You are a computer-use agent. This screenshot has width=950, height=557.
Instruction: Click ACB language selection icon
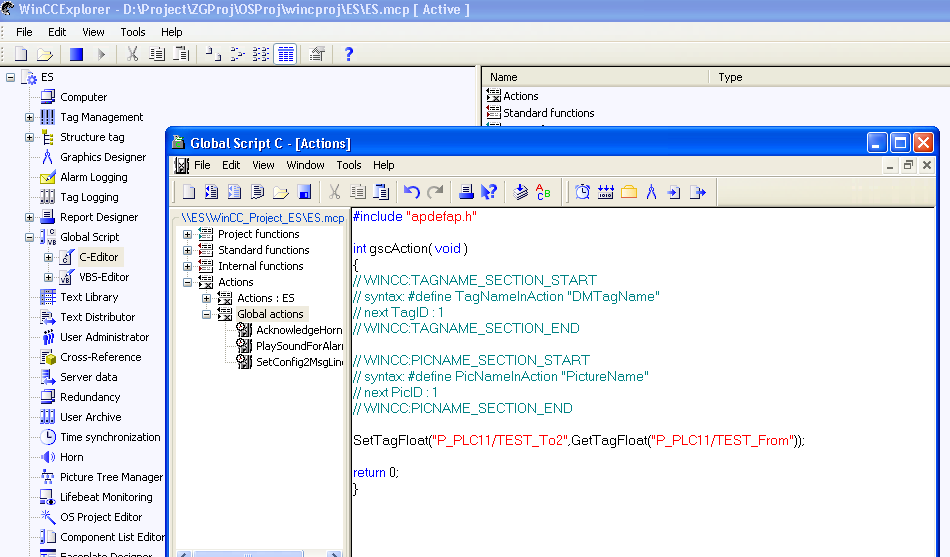543,192
